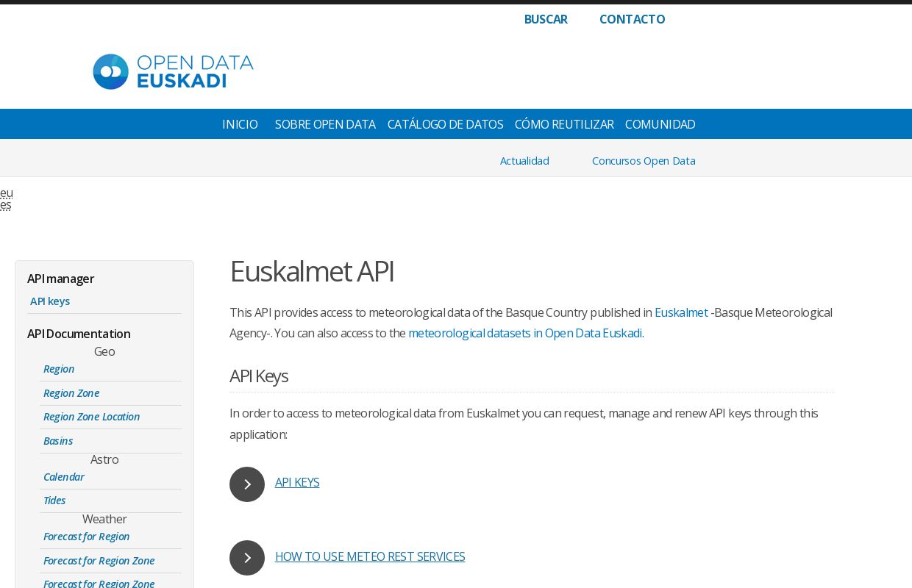
Task: Open HOW TO USE METEO REST SERVICES link
Action: coord(370,556)
